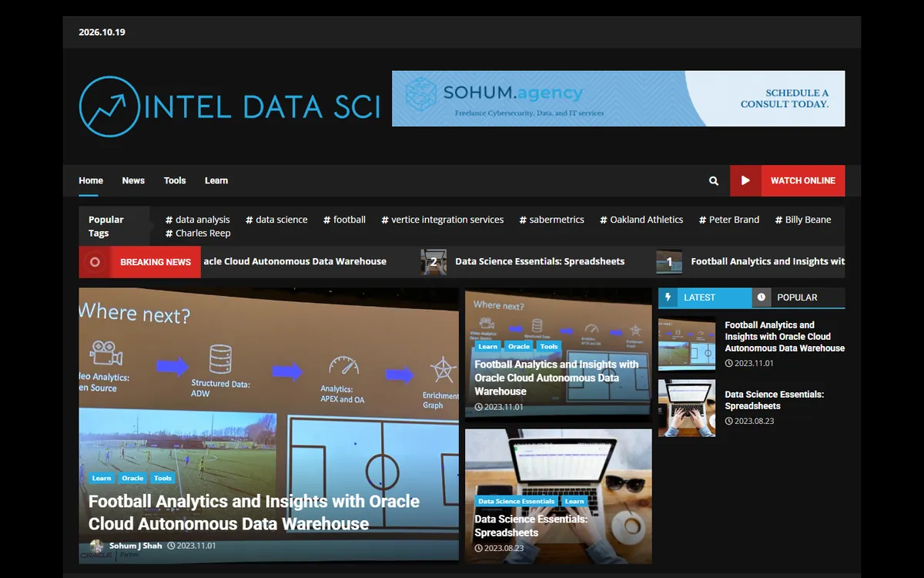The width and height of the screenshot is (924, 578).
Task: Open sidebar Football Analytics article title
Action: point(785,337)
